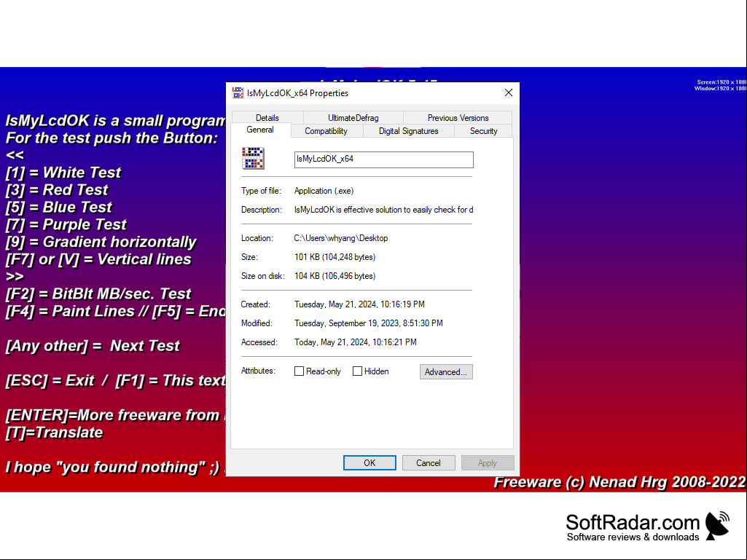Screen dimensions: 747x560
Task: Click '[5] = Blue Test' in IsMyLcdOK window
Action: click(58, 207)
